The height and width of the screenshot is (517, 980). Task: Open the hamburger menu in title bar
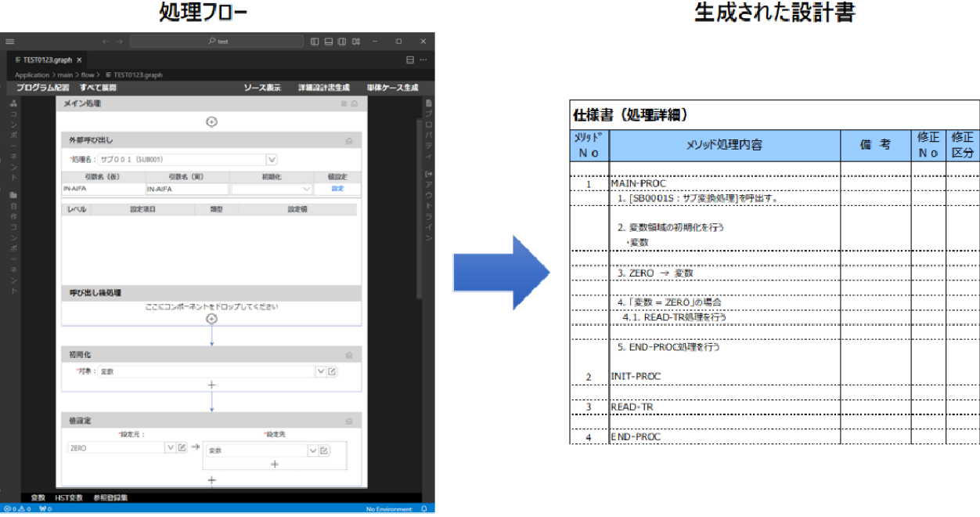pos(9,42)
